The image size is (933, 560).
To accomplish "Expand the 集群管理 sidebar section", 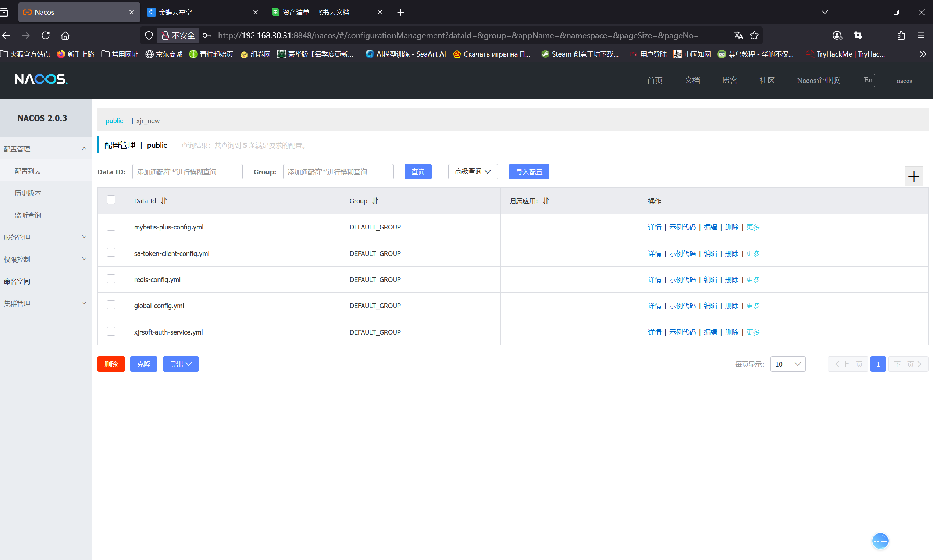I will 46,303.
